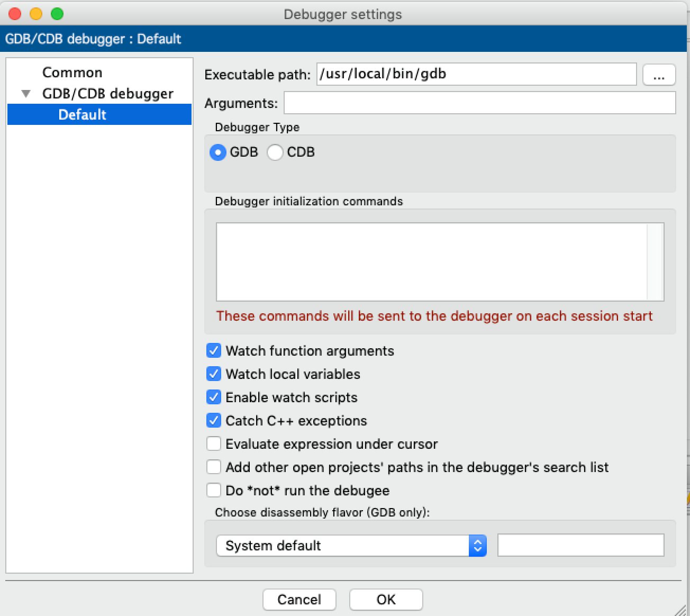Select the Common settings tree item
The image size is (690, 616).
click(72, 73)
